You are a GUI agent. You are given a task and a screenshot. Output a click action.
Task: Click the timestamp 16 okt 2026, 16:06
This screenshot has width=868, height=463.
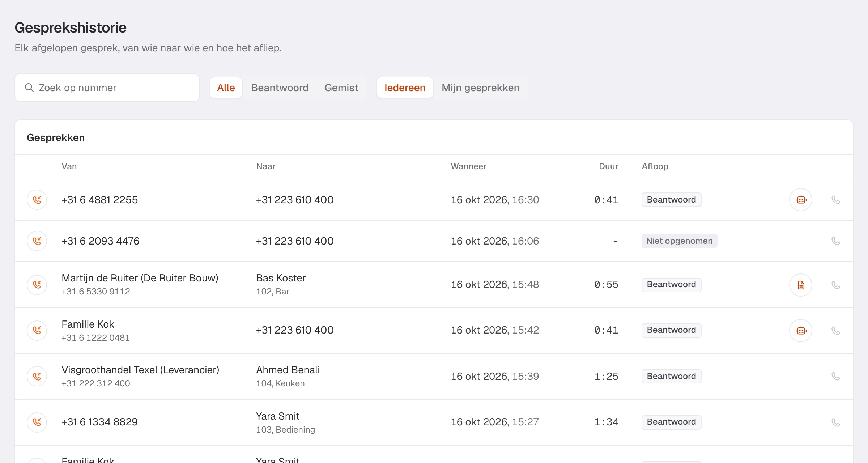click(x=495, y=241)
